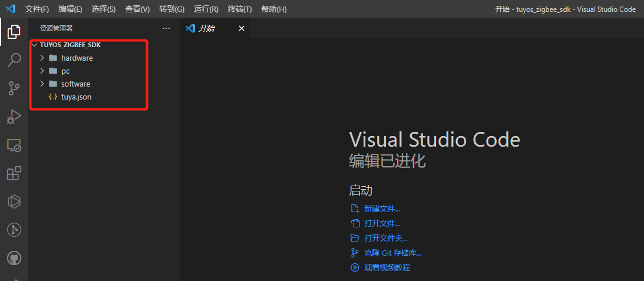Open the 选择(S) menu

104,9
